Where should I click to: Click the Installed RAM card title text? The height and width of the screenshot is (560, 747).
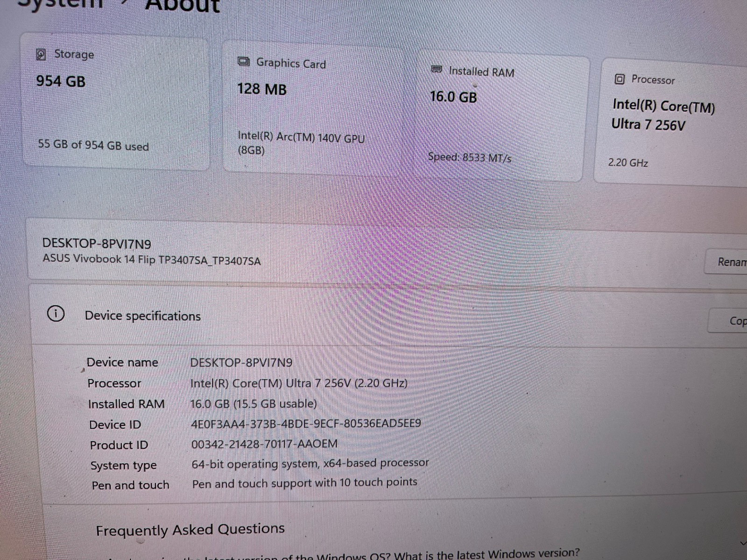(x=481, y=72)
